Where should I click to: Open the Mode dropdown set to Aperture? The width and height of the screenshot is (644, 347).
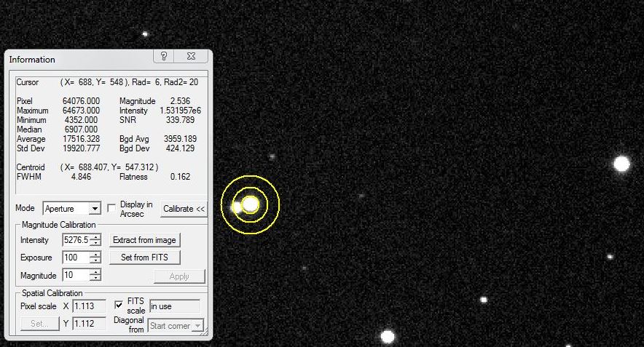coord(94,209)
